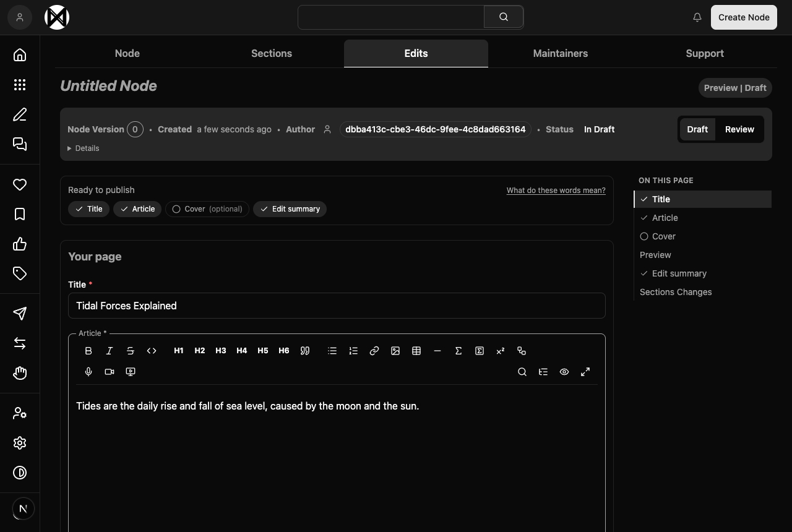
Task: Show the table of contents outline
Action: (543, 372)
